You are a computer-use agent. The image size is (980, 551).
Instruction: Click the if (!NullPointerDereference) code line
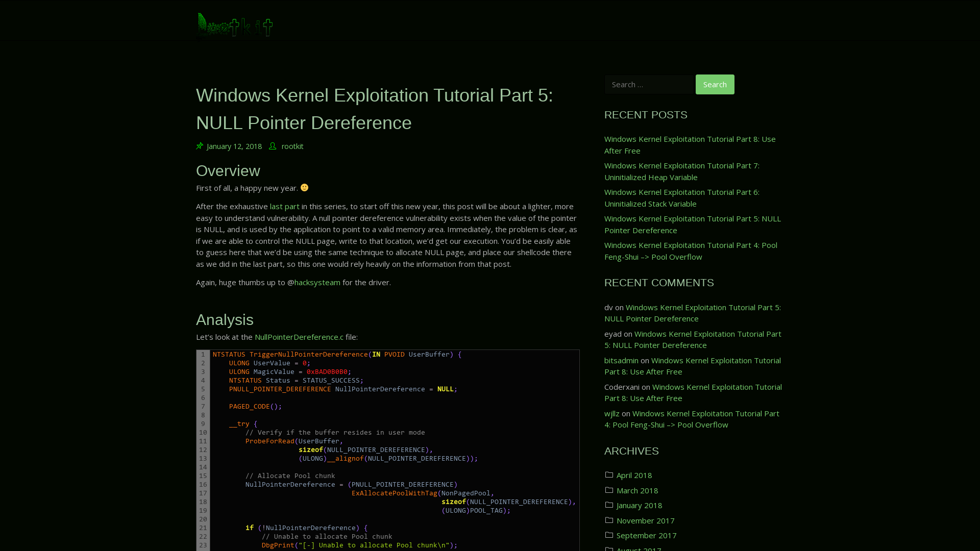point(306,528)
